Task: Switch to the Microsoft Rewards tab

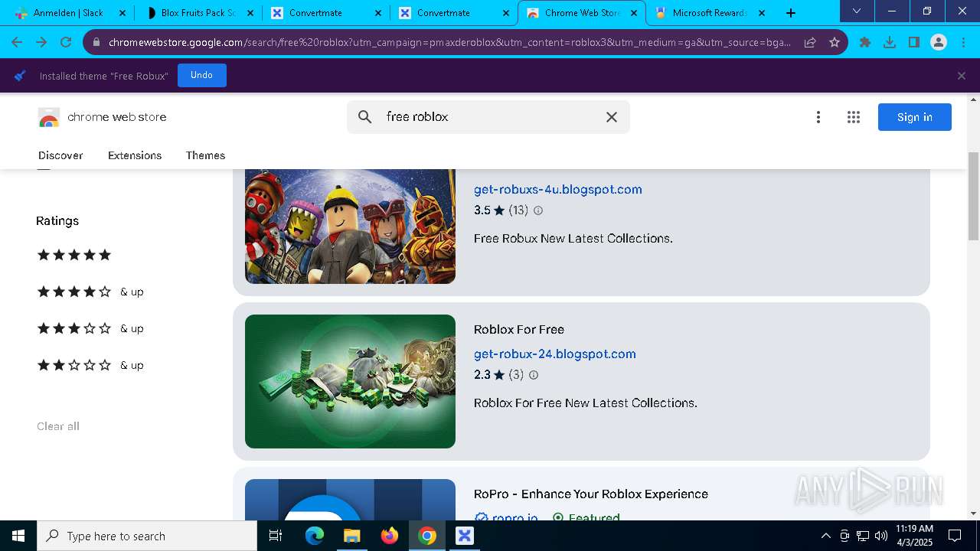Action: [710, 12]
